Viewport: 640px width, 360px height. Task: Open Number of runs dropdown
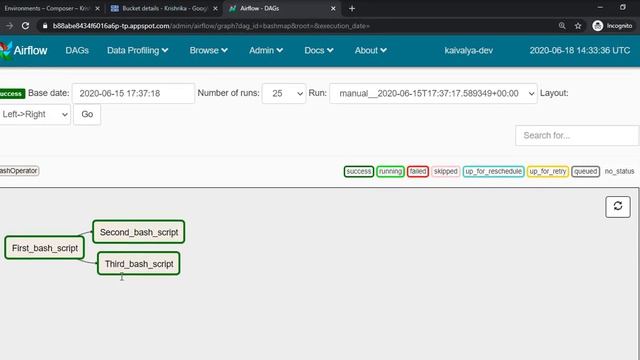coord(284,93)
